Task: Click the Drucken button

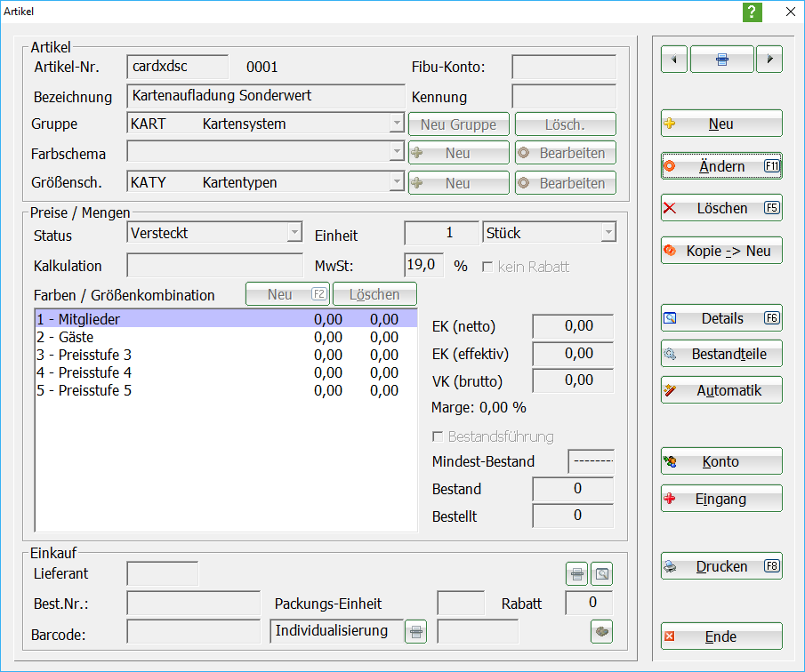Action: pyautogui.click(x=721, y=566)
